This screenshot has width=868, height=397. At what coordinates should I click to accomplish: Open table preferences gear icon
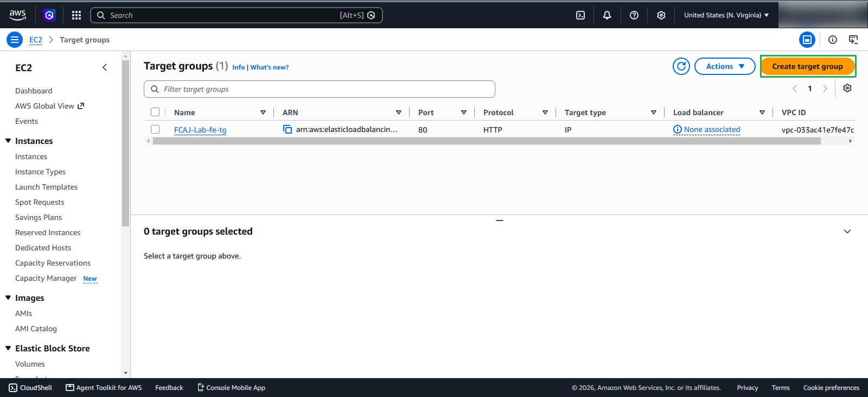point(847,88)
